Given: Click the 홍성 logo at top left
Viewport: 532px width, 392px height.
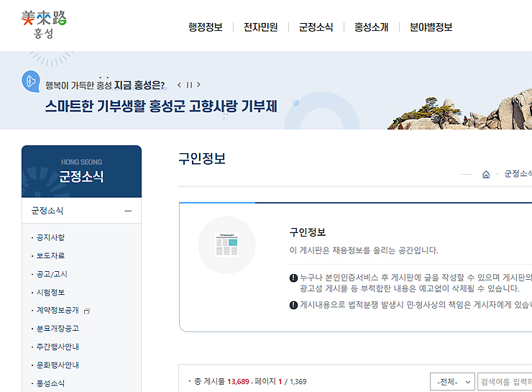Looking at the screenshot, I should [x=44, y=24].
